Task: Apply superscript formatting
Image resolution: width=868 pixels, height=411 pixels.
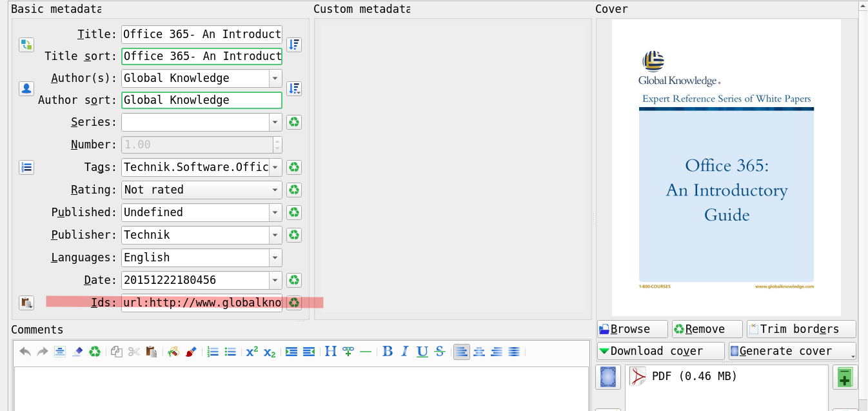Action: pos(252,352)
